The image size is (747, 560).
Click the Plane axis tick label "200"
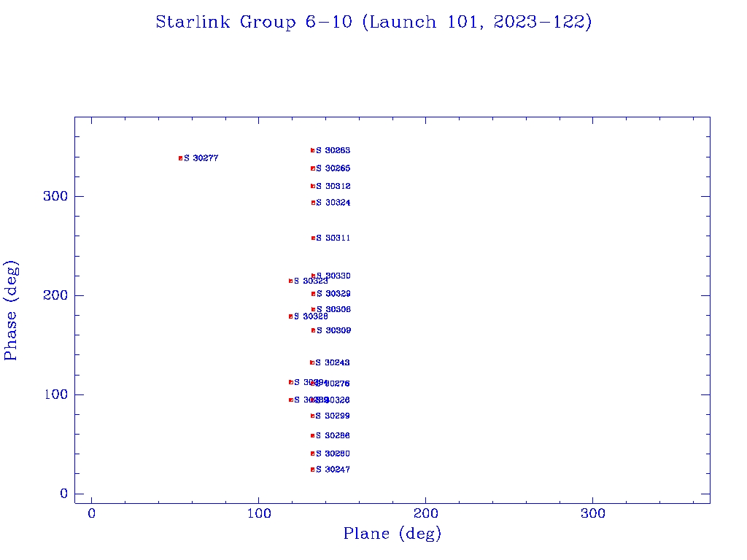(x=425, y=513)
